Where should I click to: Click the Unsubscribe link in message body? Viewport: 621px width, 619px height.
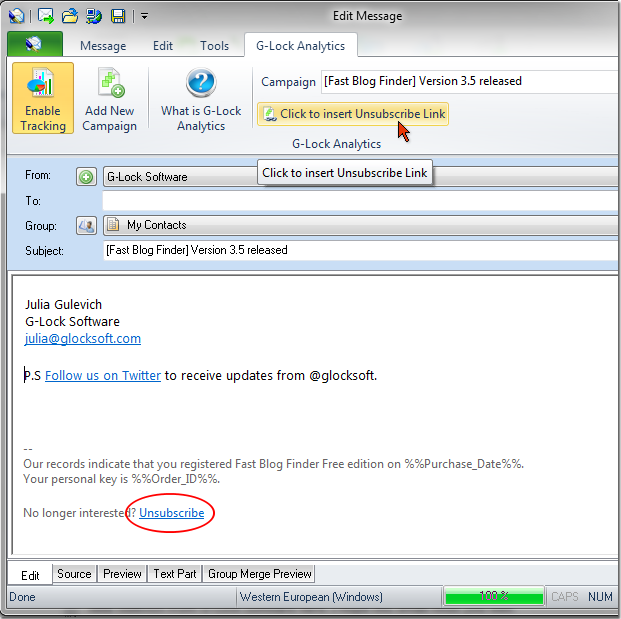tap(171, 513)
